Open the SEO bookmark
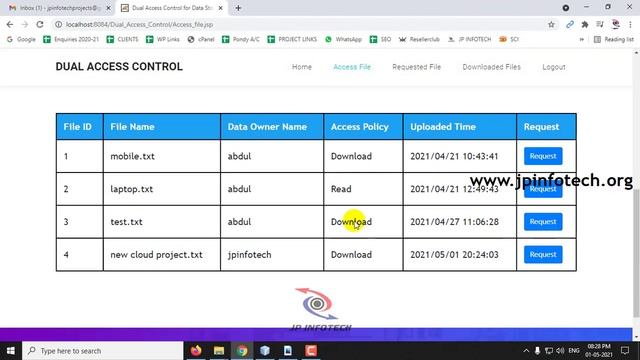 380,39
